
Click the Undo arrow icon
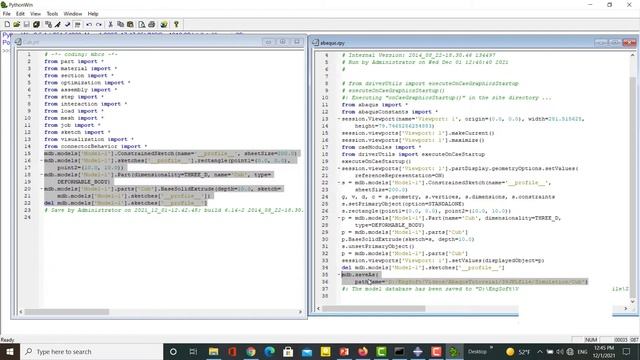[x=89, y=24]
